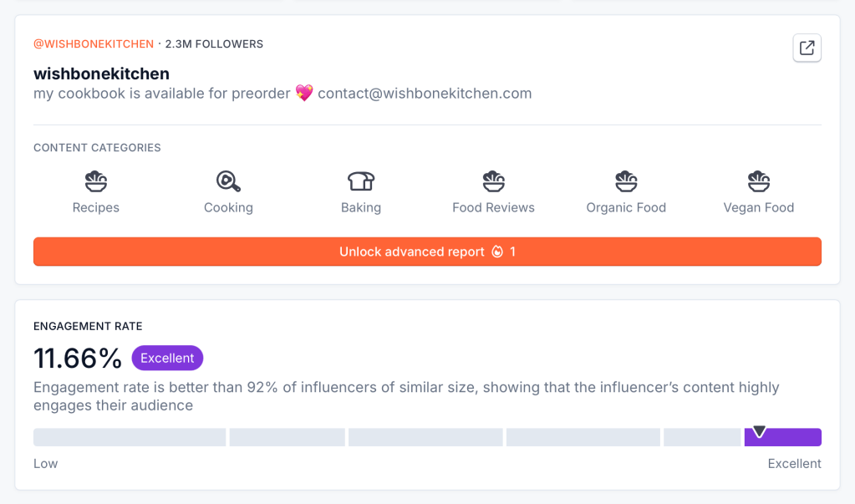Click the first gray segment of the engagement bar
This screenshot has height=504, width=855.
coord(130,437)
